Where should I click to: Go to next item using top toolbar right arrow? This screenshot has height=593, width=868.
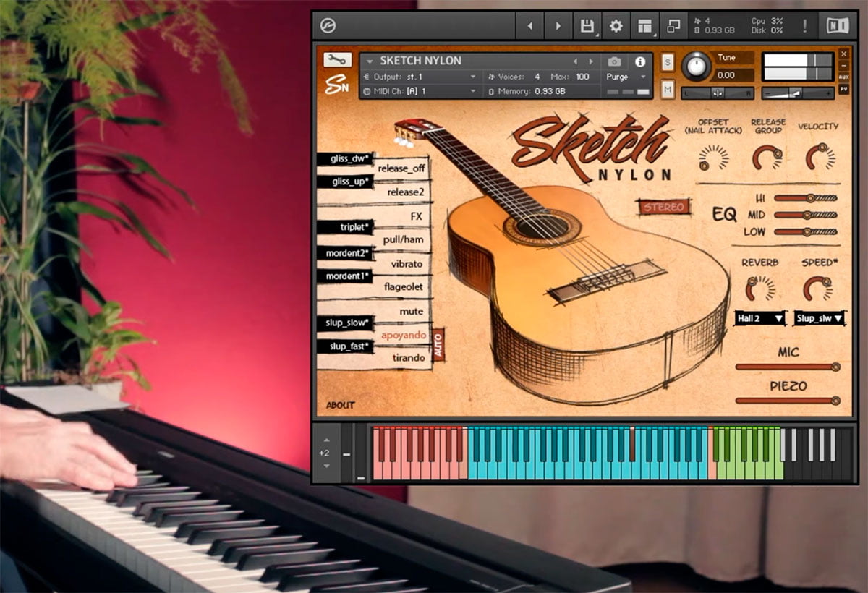pyautogui.click(x=558, y=26)
